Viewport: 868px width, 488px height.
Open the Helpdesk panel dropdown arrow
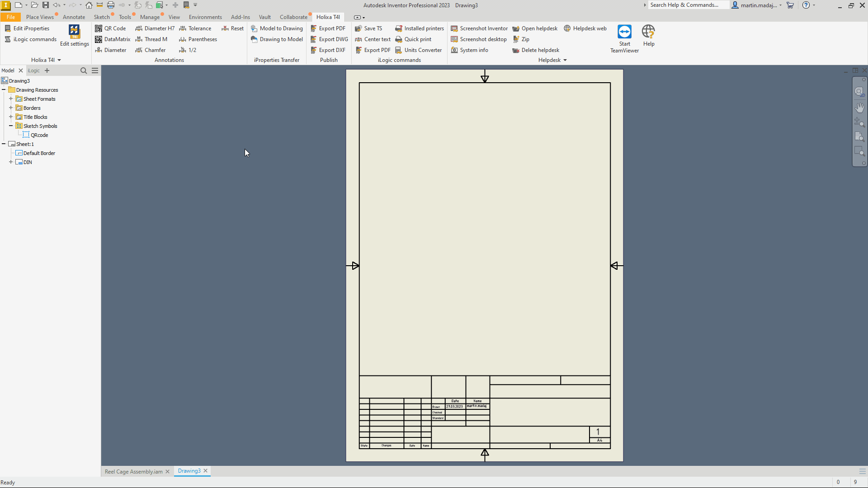565,60
